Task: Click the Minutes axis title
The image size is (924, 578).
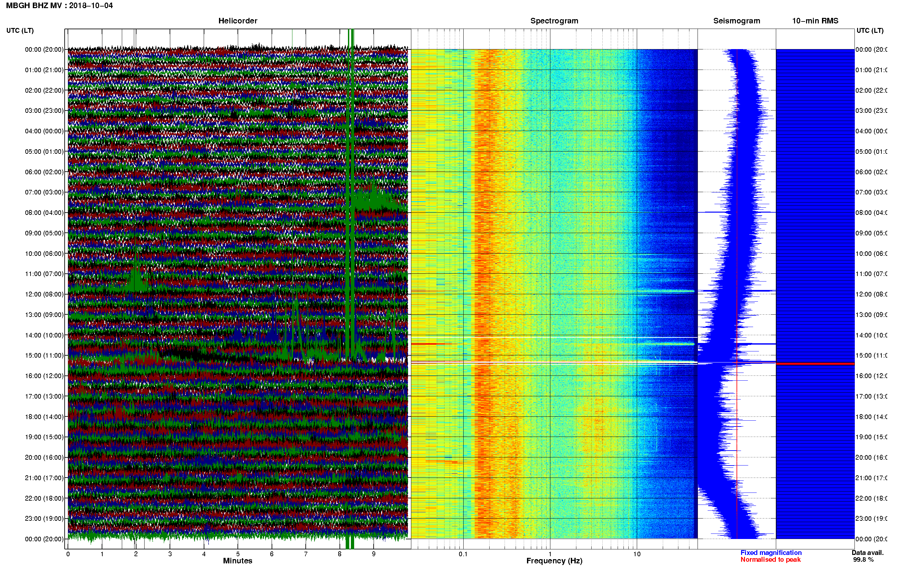Action: pos(237,561)
